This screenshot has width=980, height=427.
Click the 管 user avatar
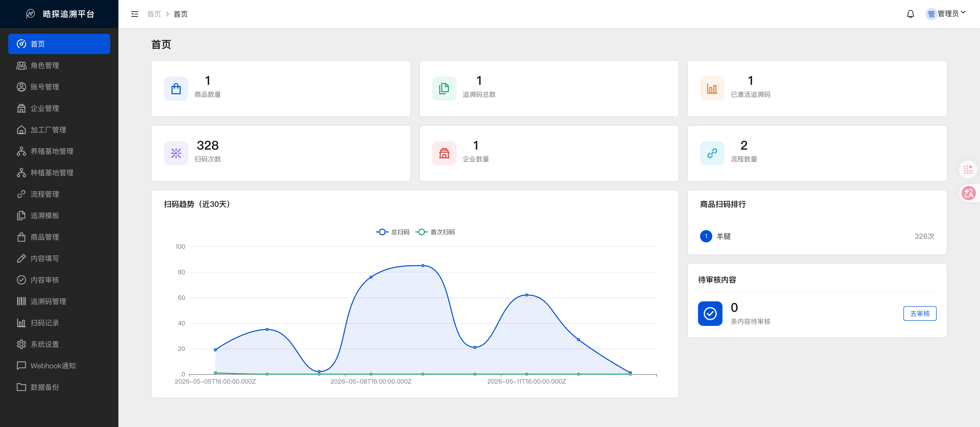931,14
